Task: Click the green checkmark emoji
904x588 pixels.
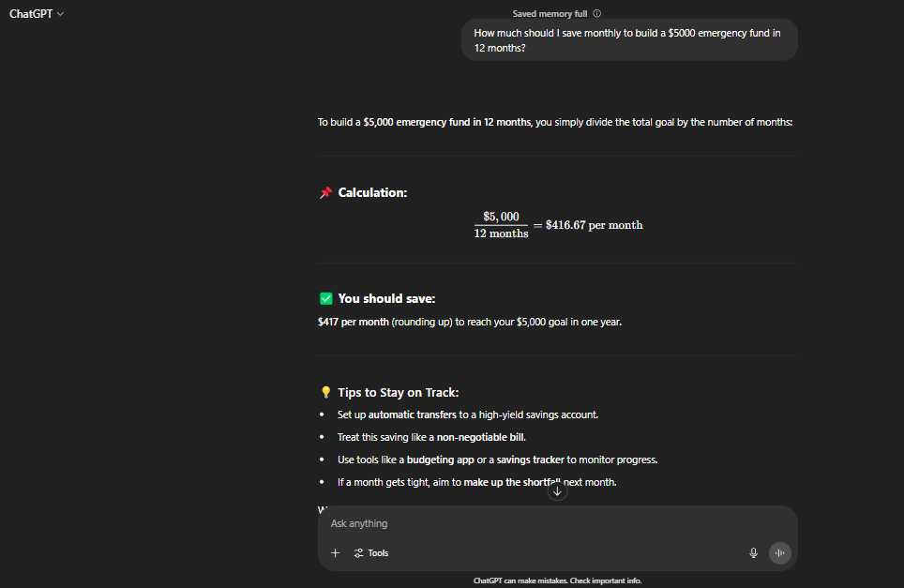Action: 325,298
